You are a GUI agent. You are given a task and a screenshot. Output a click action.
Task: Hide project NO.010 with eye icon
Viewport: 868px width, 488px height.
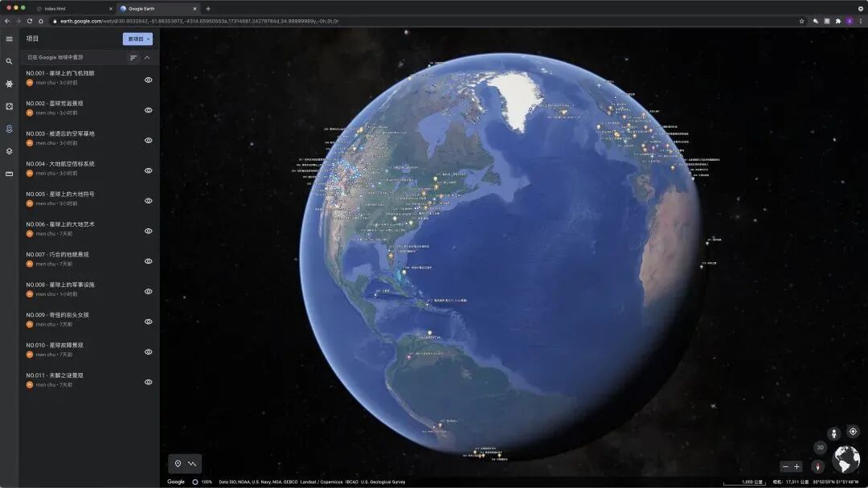pyautogui.click(x=149, y=352)
